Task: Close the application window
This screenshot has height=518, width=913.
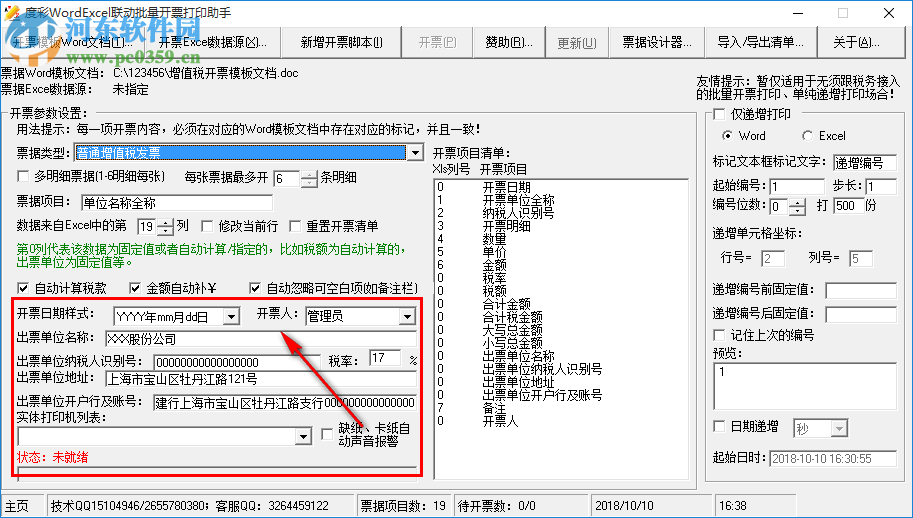Action: point(889,13)
